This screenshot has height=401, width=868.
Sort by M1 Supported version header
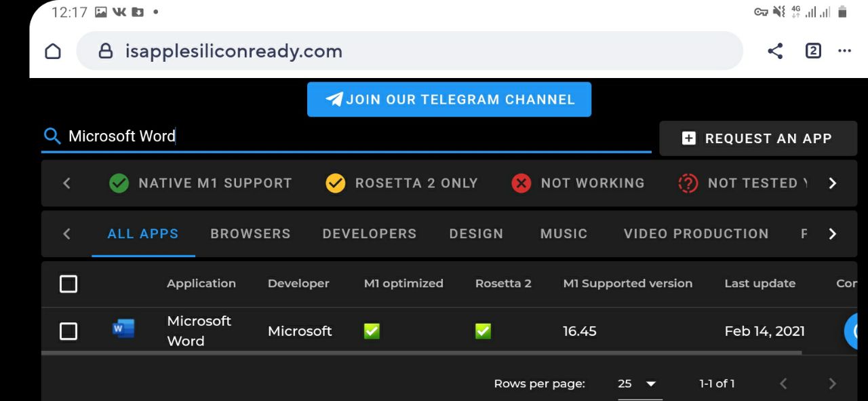628,284
